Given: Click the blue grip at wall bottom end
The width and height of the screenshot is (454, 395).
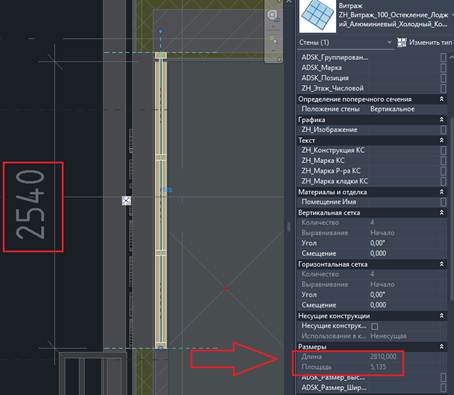Looking at the screenshot, I should point(161,349).
